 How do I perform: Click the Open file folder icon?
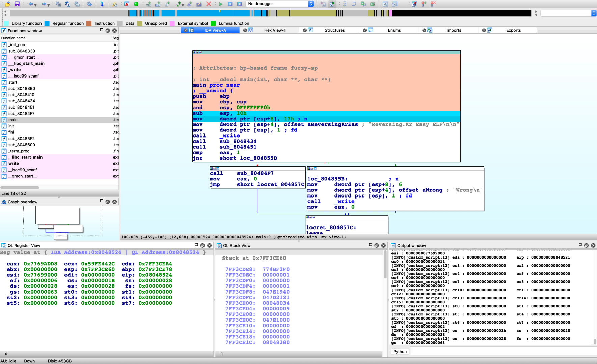click(7, 4)
